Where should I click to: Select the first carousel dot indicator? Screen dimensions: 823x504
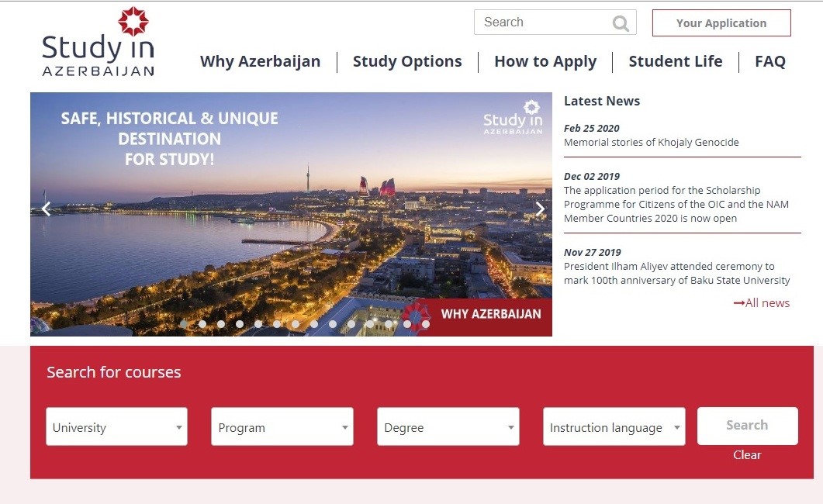(184, 324)
